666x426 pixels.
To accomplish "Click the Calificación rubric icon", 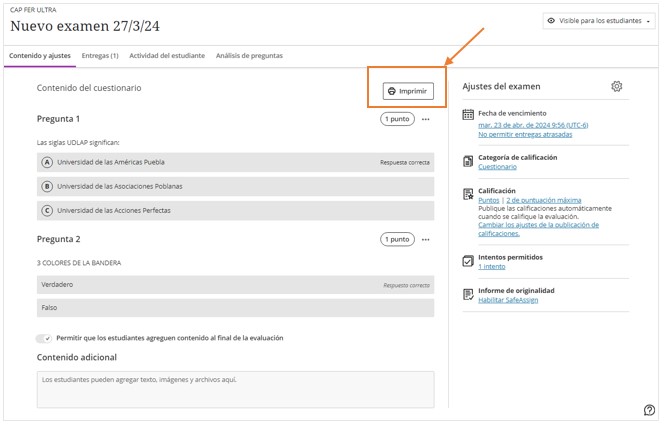I will click(468, 194).
